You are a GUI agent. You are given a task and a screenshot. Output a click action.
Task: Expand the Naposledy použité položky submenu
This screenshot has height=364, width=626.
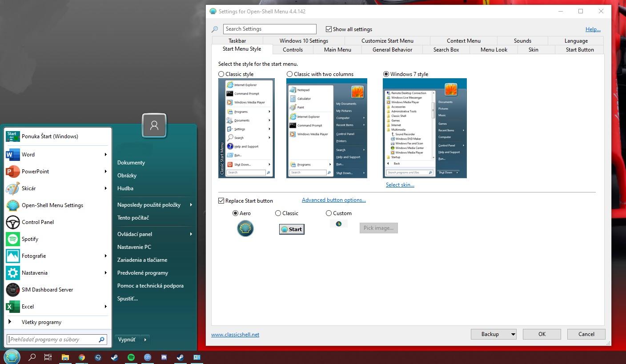click(191, 205)
